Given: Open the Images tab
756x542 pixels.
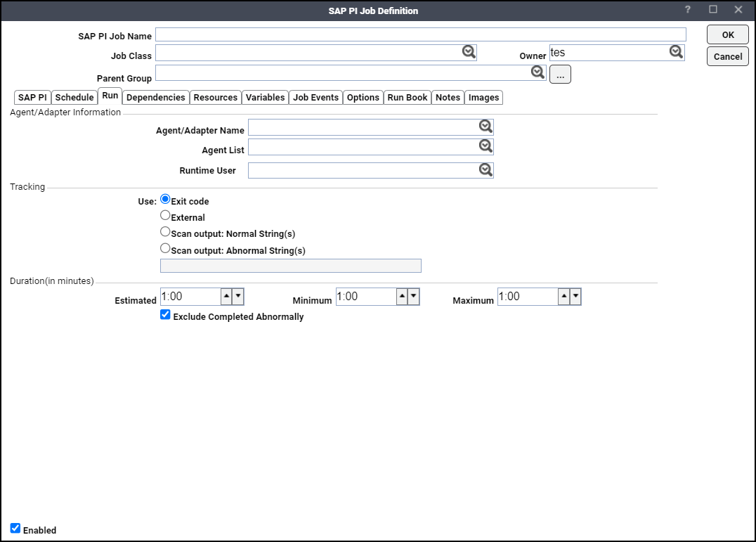Looking at the screenshot, I should 483,98.
